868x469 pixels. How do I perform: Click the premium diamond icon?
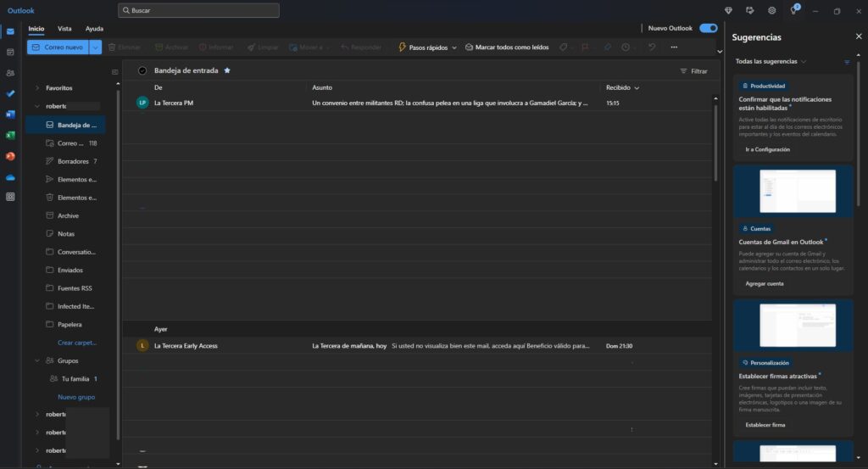729,10
